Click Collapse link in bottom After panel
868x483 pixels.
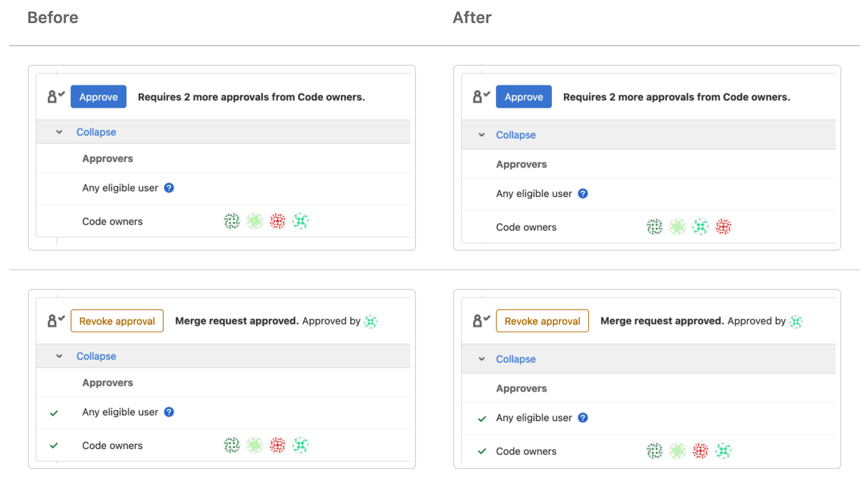(515, 359)
